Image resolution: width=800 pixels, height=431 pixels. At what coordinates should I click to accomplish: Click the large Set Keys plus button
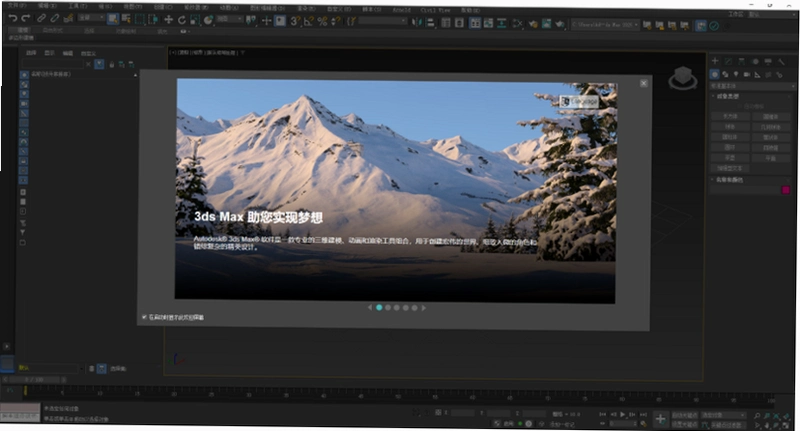[x=660, y=419]
